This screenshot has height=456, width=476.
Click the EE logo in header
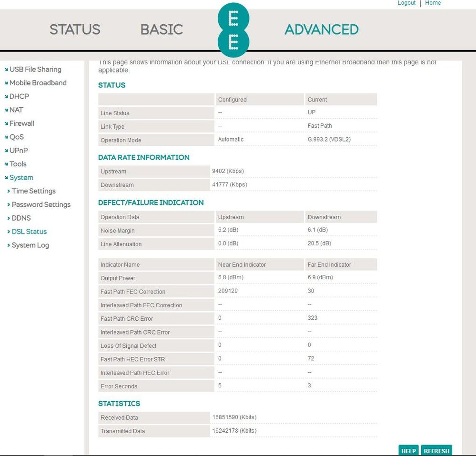coord(233,30)
